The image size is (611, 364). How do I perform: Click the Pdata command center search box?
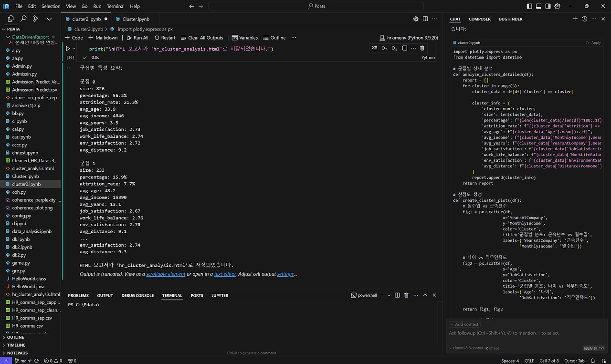(316, 6)
